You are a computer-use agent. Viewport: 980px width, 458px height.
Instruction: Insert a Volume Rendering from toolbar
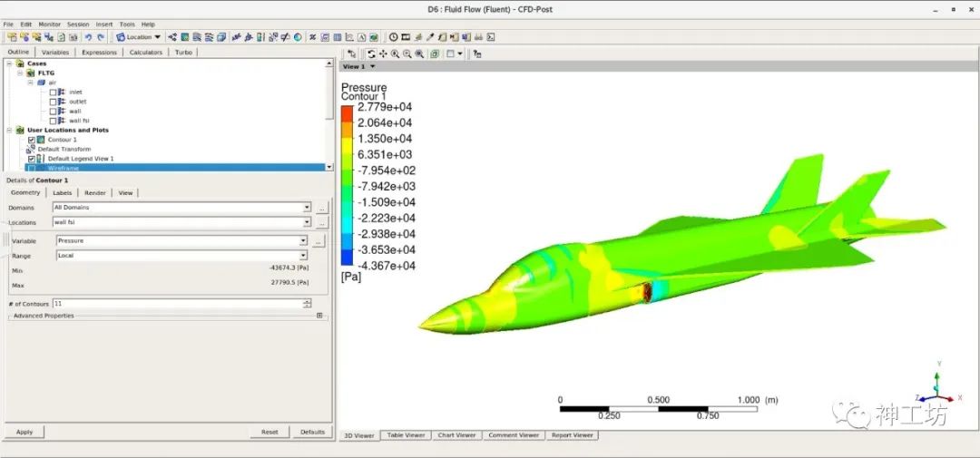point(222,37)
